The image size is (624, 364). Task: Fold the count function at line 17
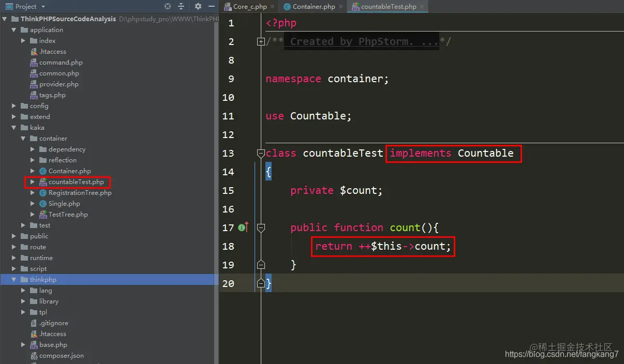(x=261, y=228)
